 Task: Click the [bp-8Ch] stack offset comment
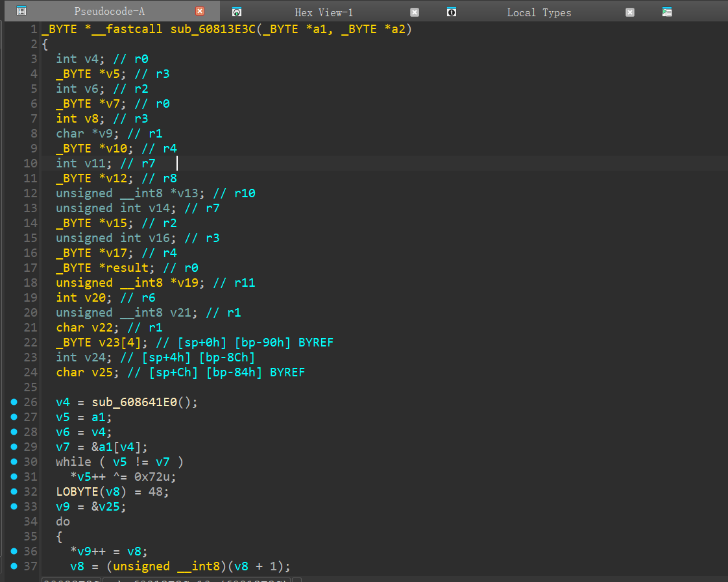227,358
